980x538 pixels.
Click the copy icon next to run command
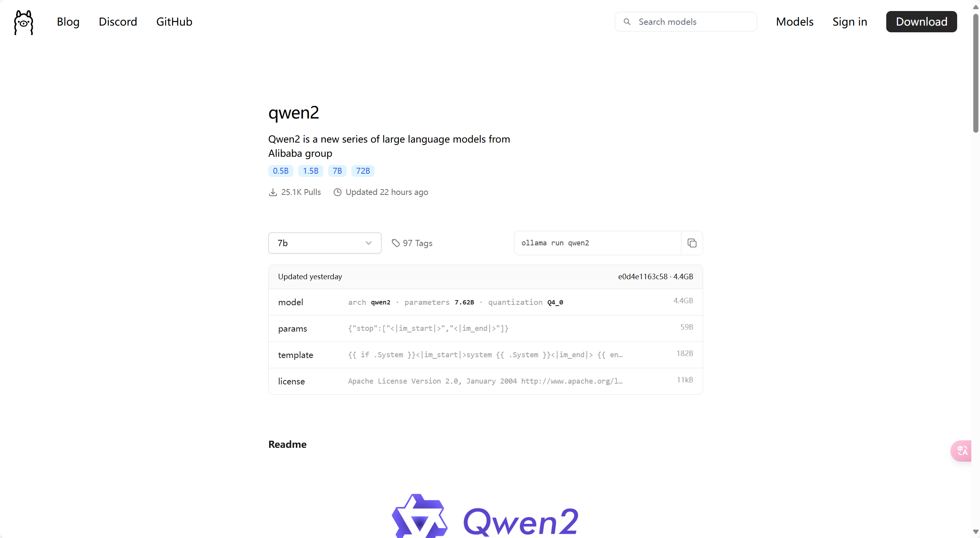pos(692,243)
